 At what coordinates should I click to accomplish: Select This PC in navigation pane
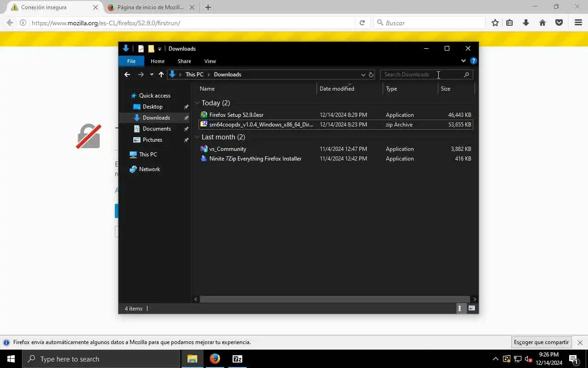[148, 155]
